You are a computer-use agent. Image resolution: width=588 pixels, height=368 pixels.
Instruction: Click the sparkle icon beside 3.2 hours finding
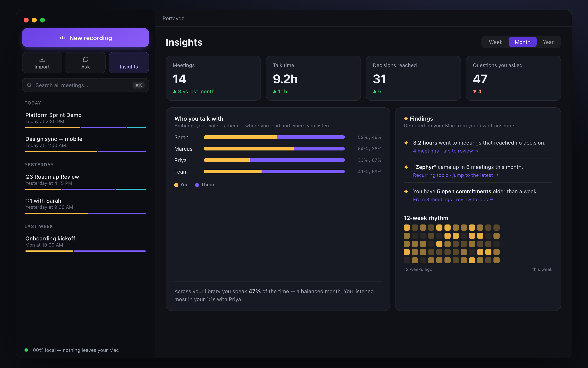tap(406, 143)
